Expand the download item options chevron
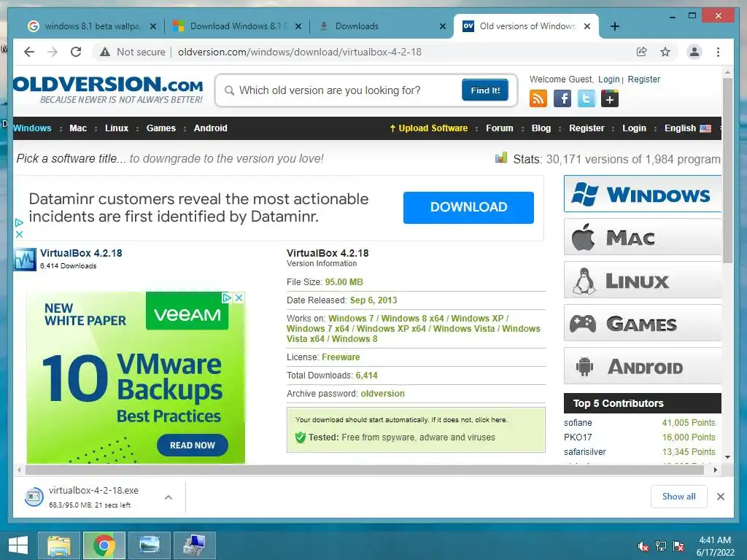Screen dimensions: 747x560 [169, 497]
